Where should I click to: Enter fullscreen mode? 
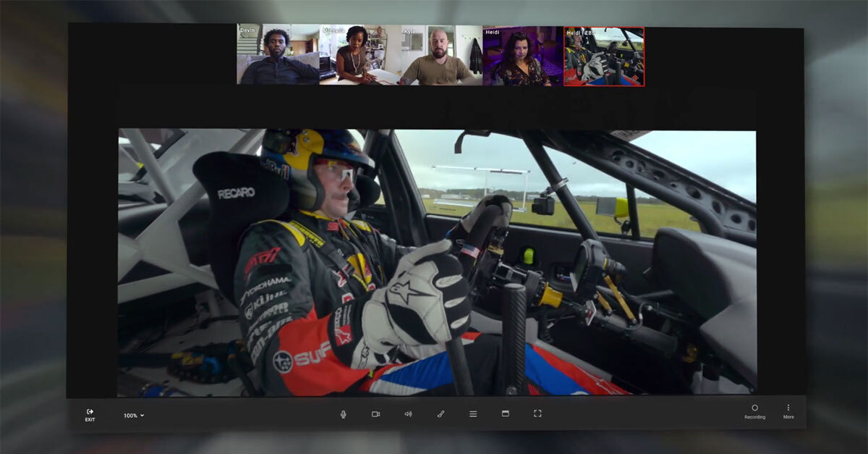pos(537,413)
